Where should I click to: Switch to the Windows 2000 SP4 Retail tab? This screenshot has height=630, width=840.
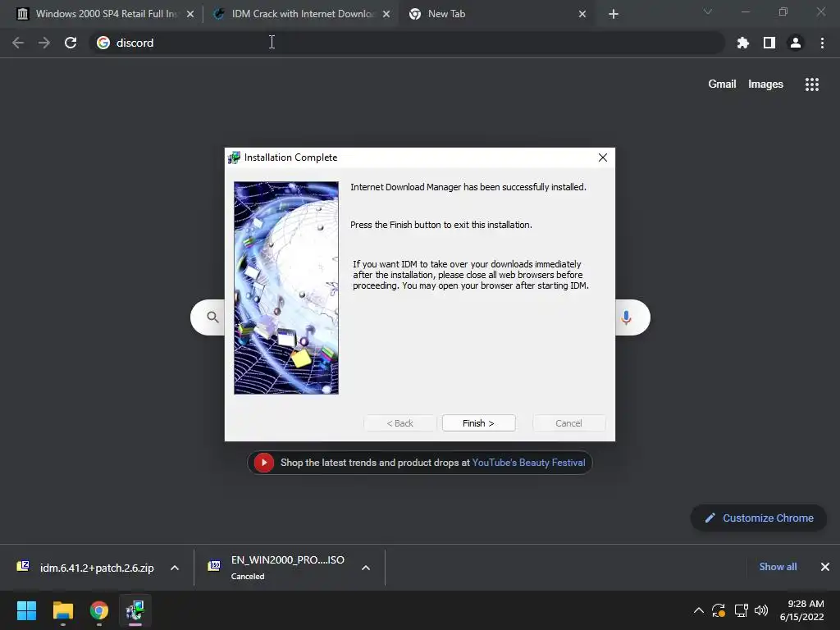(x=106, y=14)
